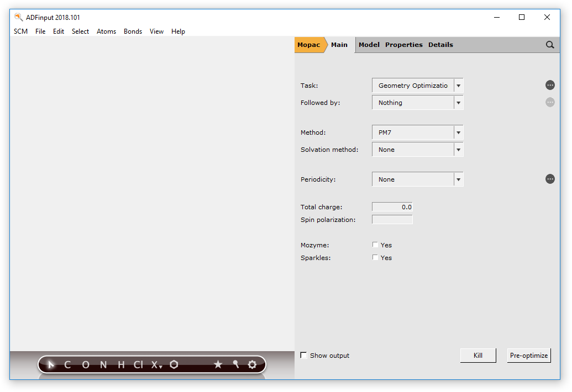Choose the carbon (C) atom tool
The height and width of the screenshot is (392, 572).
click(67, 364)
